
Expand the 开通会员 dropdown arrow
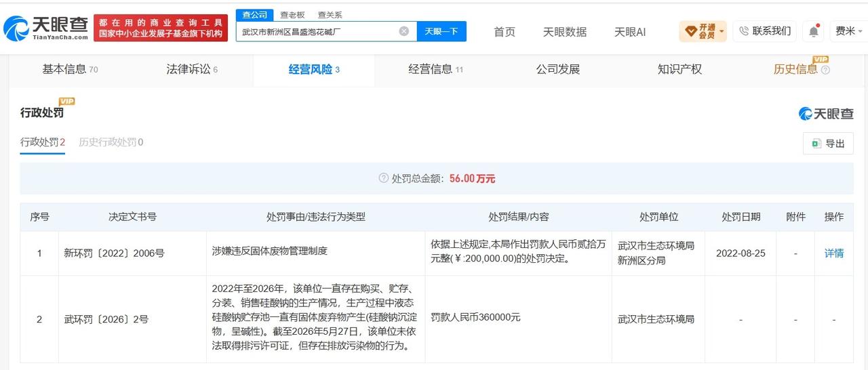click(x=722, y=31)
